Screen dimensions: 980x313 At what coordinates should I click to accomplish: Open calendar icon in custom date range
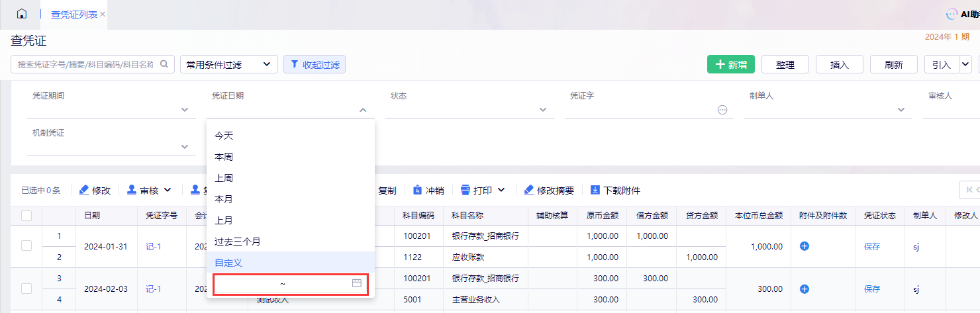click(x=356, y=283)
